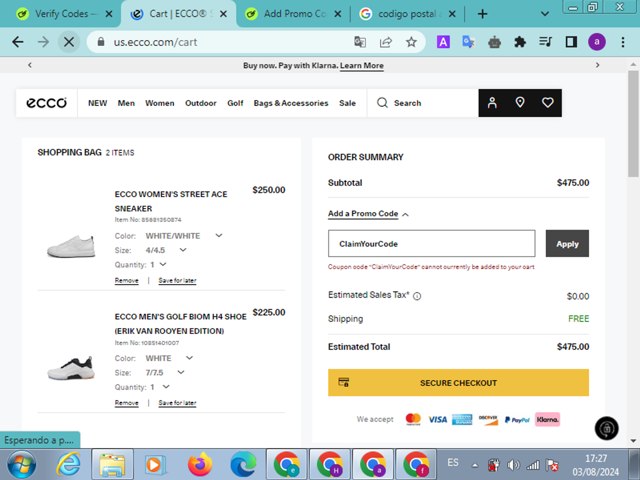Open the white Street Ace Sneaker thumbnail
The image size is (640, 480).
(71, 246)
